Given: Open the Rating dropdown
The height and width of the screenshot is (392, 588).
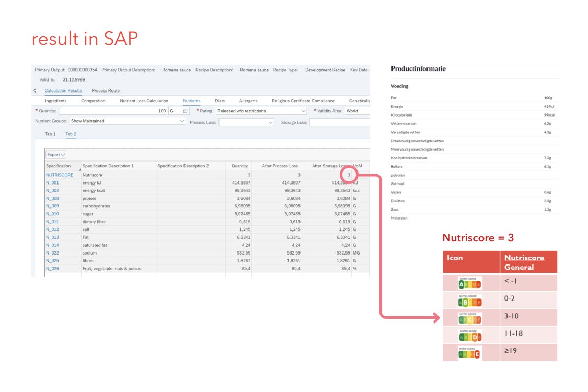Looking at the screenshot, I should [x=303, y=111].
